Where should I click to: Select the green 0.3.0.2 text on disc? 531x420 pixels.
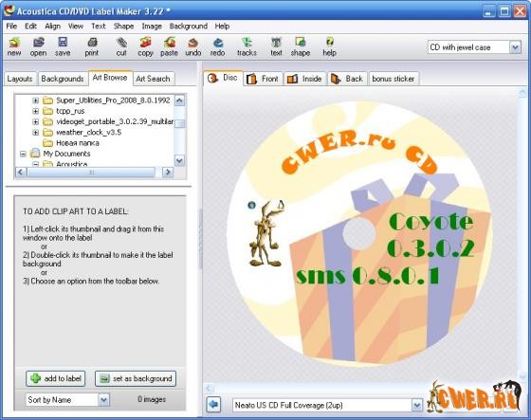point(430,247)
